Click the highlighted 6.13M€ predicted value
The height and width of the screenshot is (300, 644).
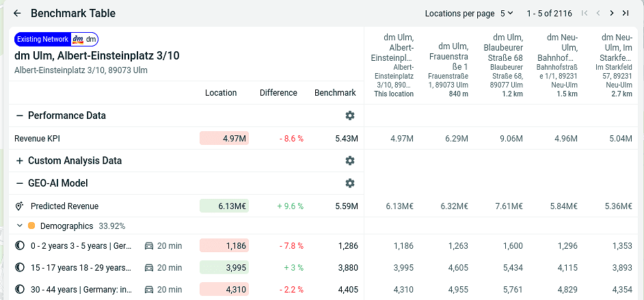(x=224, y=206)
